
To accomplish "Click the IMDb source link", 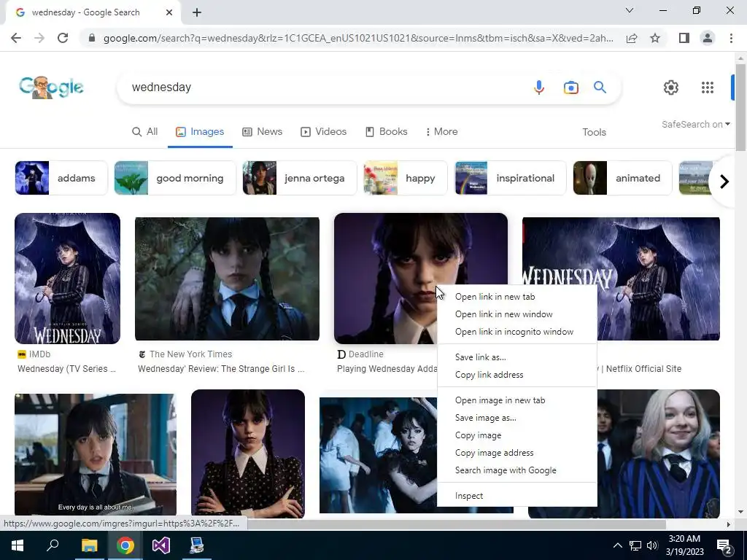I will tap(34, 354).
